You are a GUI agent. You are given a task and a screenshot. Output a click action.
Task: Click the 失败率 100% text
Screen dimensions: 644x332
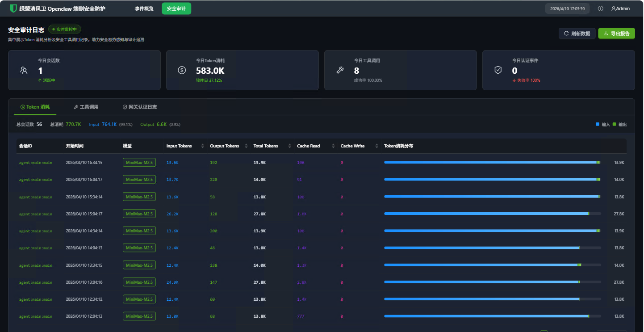point(526,80)
